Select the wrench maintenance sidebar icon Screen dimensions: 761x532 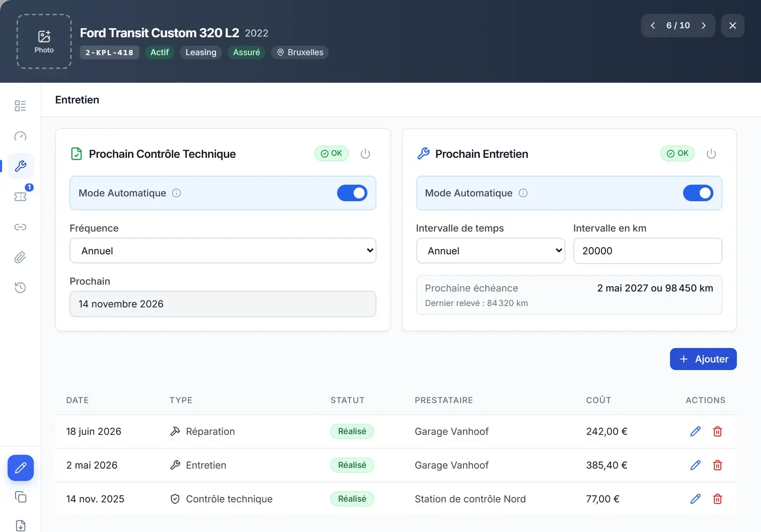[20, 166]
